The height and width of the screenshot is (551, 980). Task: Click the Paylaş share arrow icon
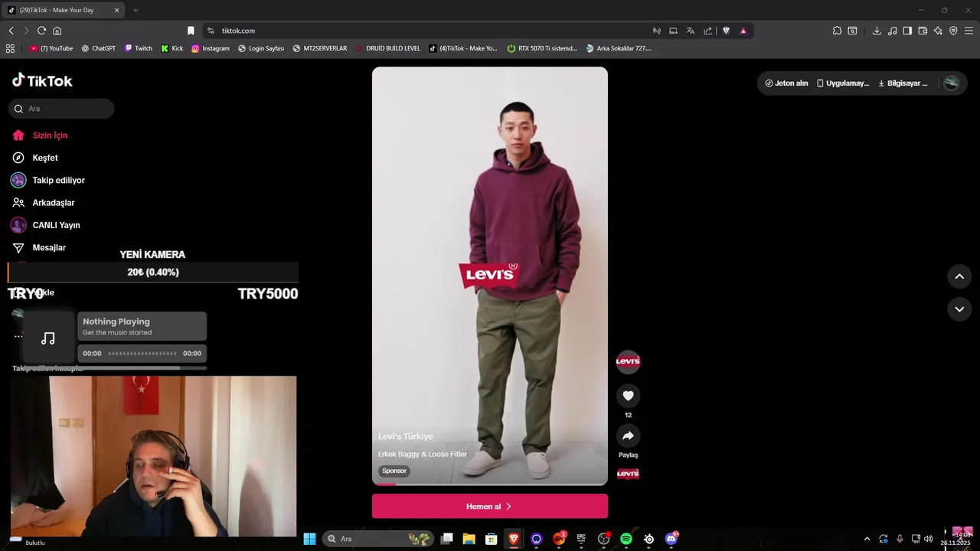[628, 436]
